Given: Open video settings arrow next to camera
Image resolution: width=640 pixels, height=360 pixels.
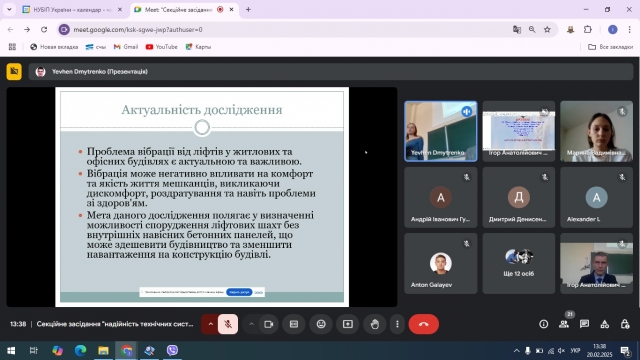Looking at the screenshot, I should [x=251, y=324].
